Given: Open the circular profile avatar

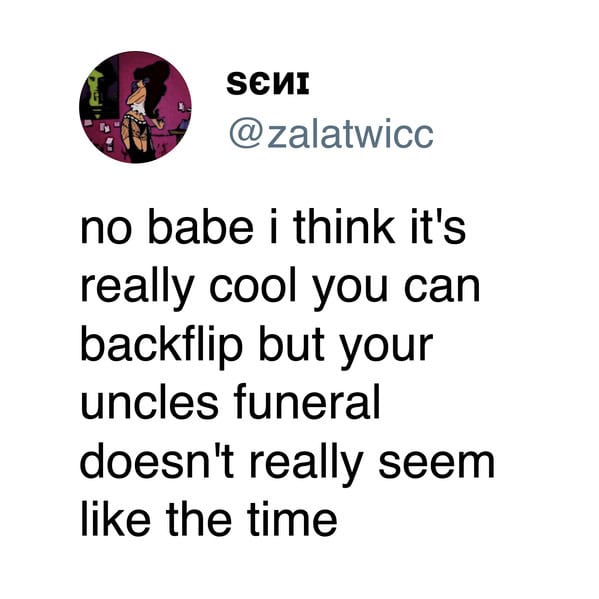Looking at the screenshot, I should [135, 107].
